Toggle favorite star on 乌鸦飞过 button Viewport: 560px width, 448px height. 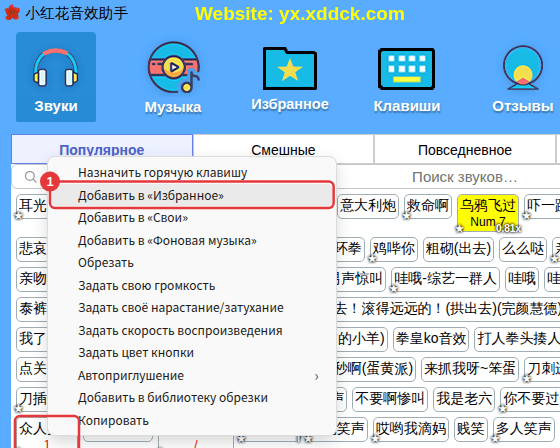(460, 228)
